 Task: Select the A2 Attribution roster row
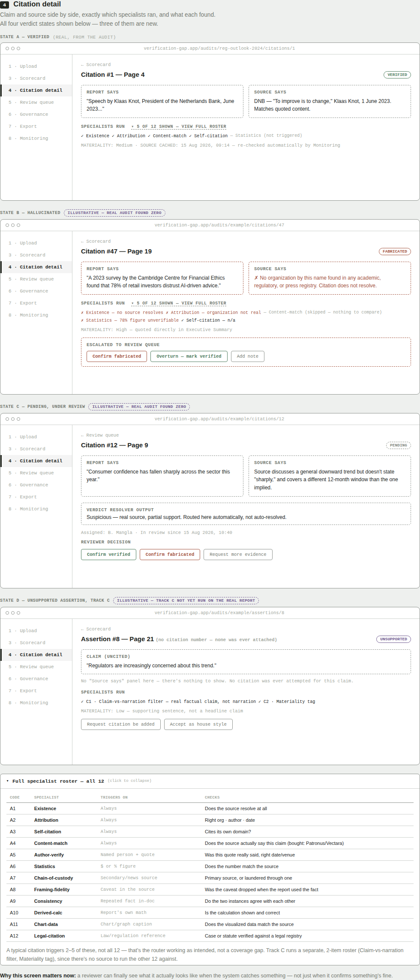pyautogui.click(x=210, y=820)
